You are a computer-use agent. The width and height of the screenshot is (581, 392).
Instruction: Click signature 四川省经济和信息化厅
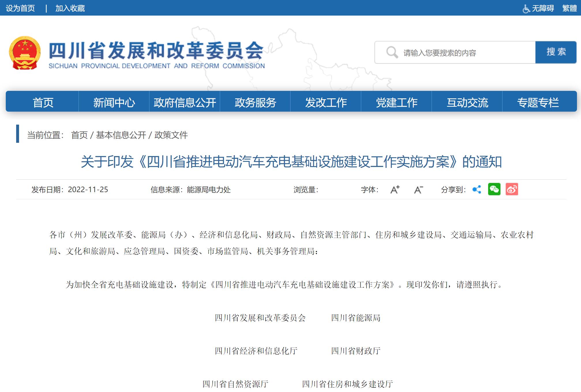click(256, 351)
